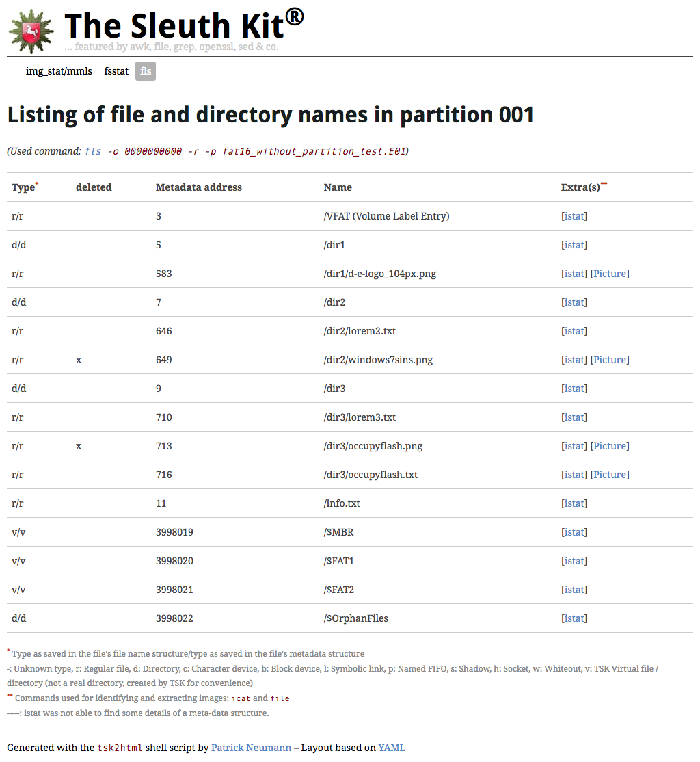Click the deleted x mark for windows7sins.png
The width and height of the screenshot is (700, 762).
pyautogui.click(x=79, y=360)
